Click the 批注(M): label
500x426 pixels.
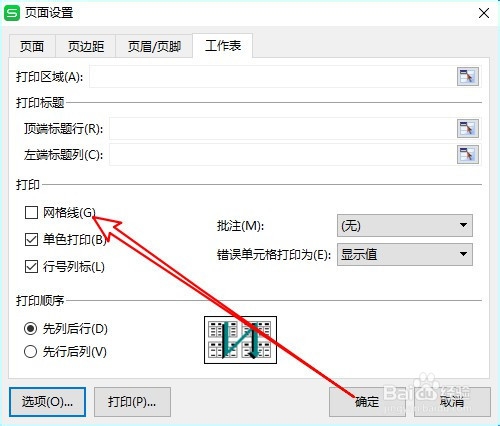click(240, 226)
